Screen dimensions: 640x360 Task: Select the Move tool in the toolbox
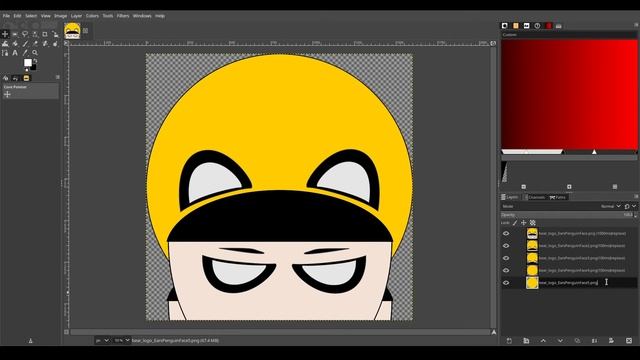pyautogui.click(x=5, y=34)
